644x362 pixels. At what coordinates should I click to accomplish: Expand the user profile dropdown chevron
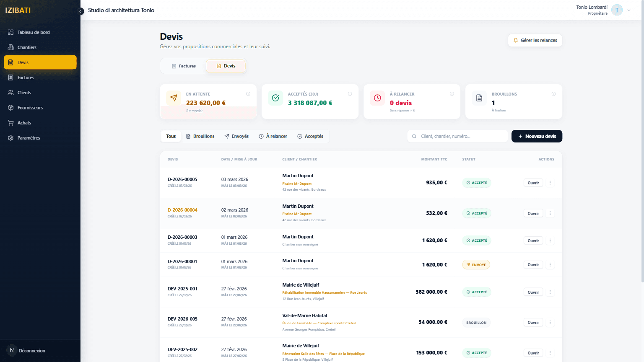(x=629, y=10)
